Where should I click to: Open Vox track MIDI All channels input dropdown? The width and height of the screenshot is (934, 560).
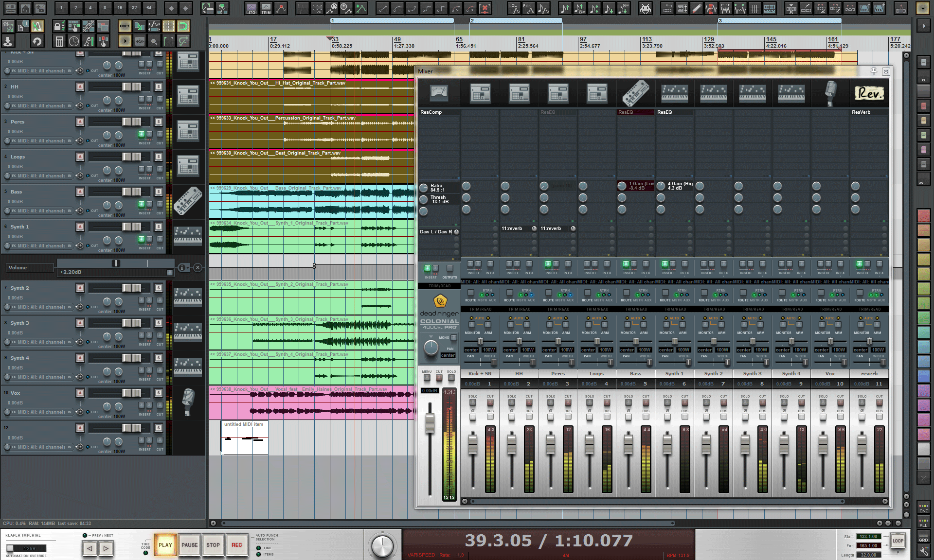coord(41,412)
